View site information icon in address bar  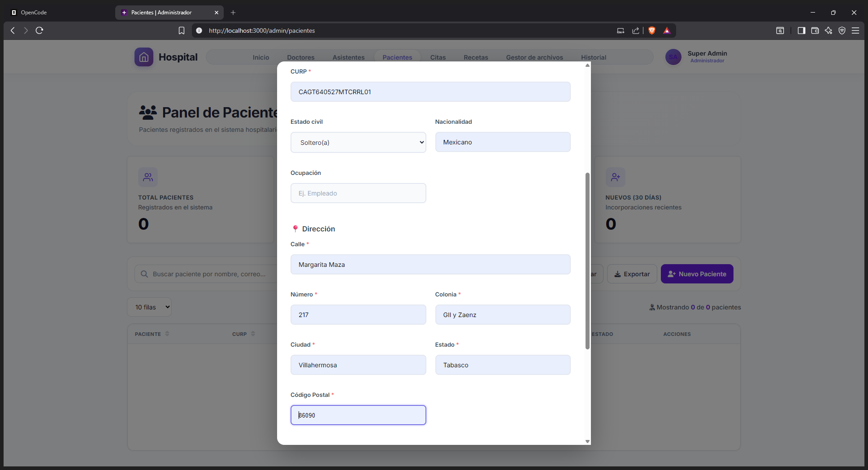(199, 30)
